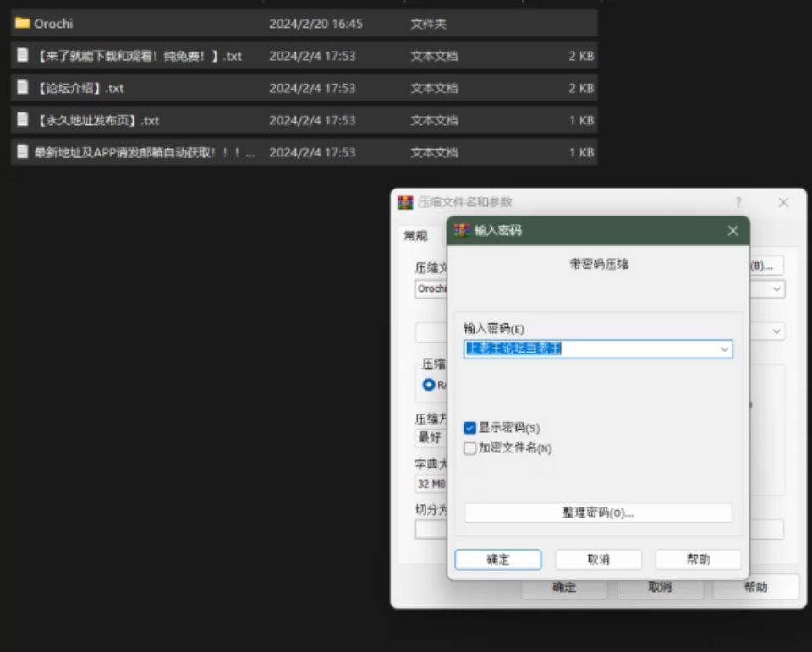Click 取消 in the 压缩文件名和参数 window

click(660, 587)
